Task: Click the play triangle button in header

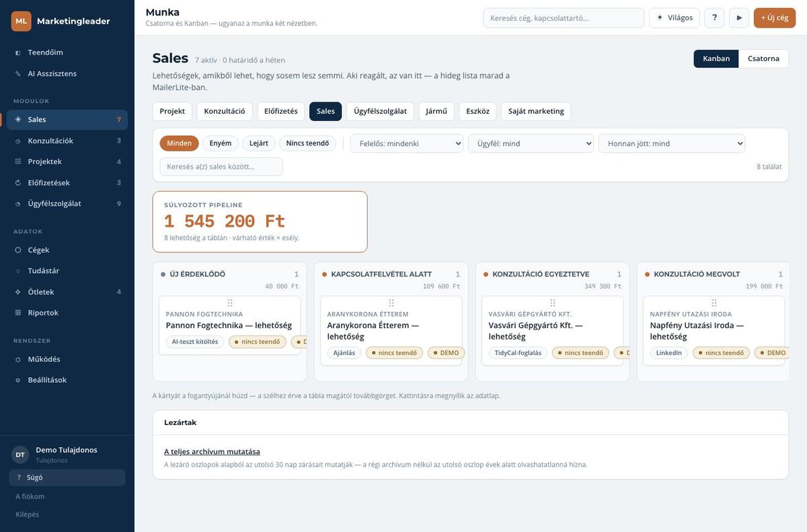Action: 739,17
